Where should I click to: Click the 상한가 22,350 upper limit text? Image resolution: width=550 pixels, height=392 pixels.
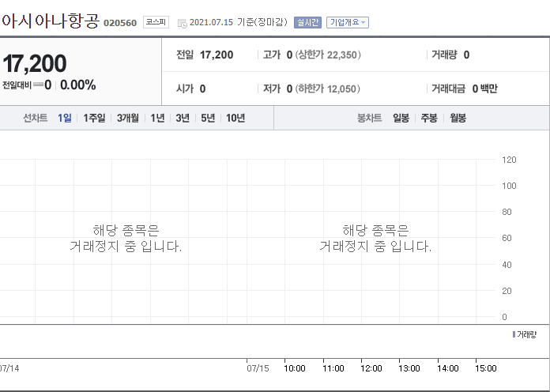click(328, 55)
